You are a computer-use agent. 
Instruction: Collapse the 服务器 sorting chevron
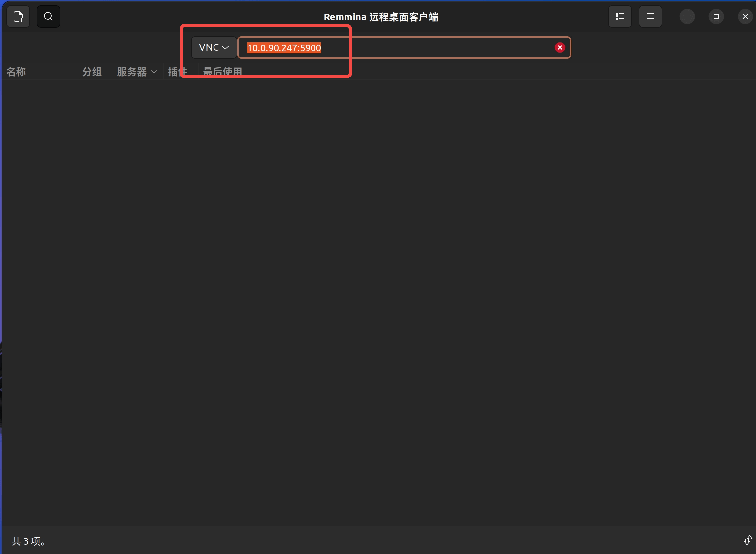154,72
